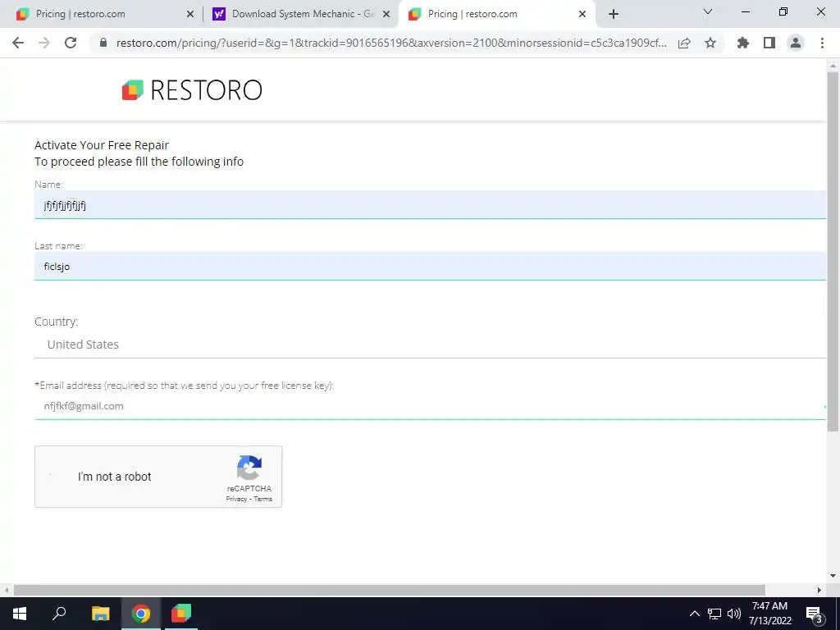Open the Country dropdown showing United States

[x=430, y=345]
